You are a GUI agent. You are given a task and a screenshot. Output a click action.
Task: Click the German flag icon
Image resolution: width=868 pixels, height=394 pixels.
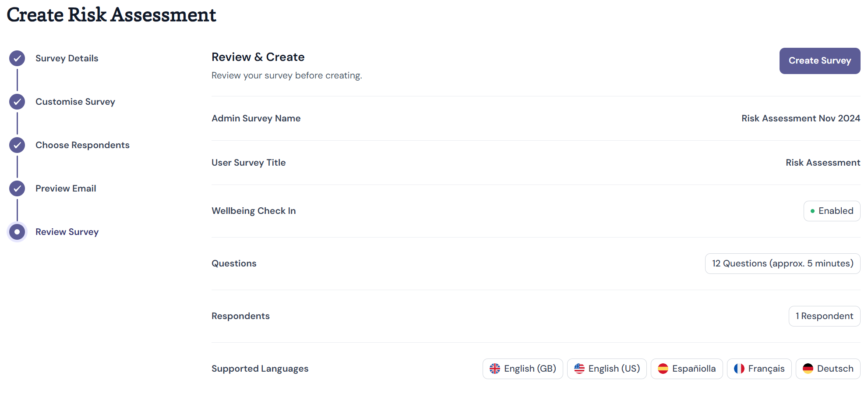pos(808,369)
